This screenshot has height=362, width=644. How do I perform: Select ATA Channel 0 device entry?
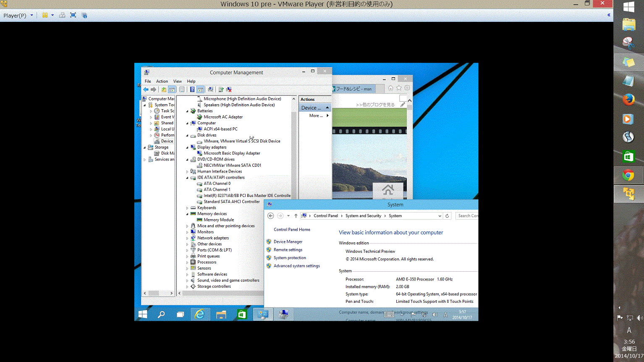coord(217,184)
